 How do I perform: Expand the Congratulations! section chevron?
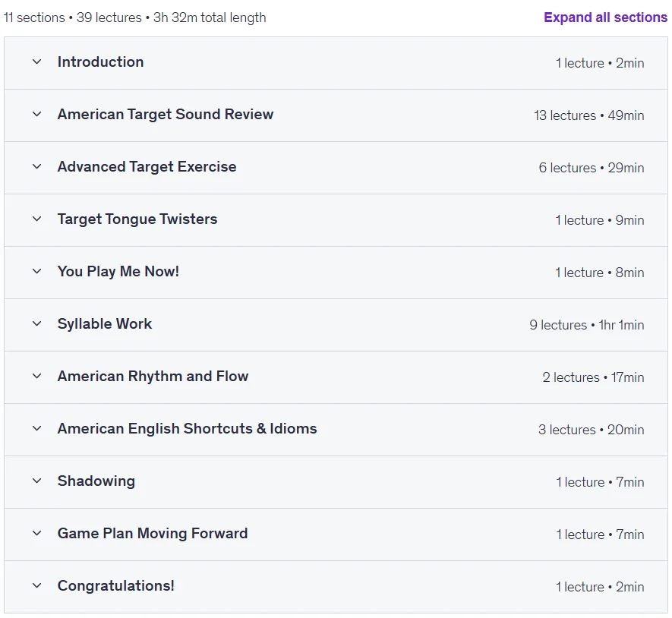[x=37, y=585]
